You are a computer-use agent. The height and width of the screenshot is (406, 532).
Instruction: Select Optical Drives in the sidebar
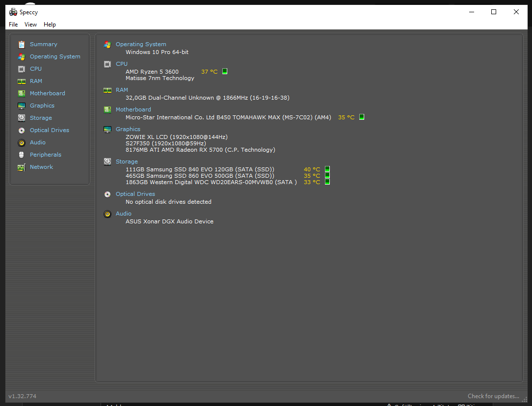point(50,130)
